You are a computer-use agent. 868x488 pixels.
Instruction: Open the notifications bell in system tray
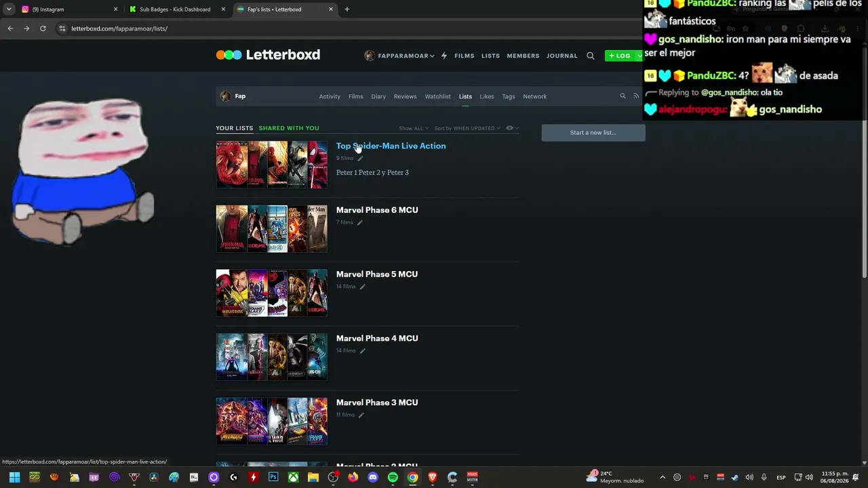click(856, 477)
